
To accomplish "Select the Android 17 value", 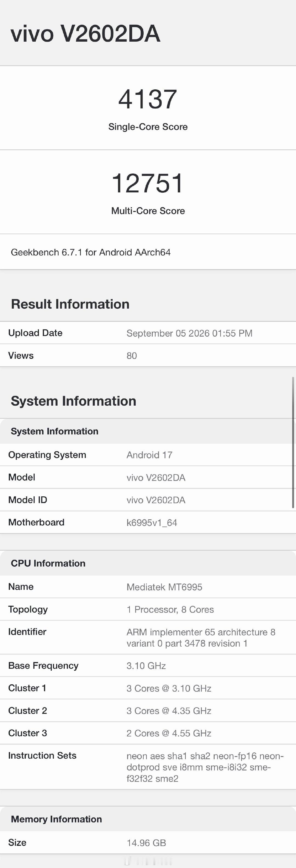I will pos(149,455).
